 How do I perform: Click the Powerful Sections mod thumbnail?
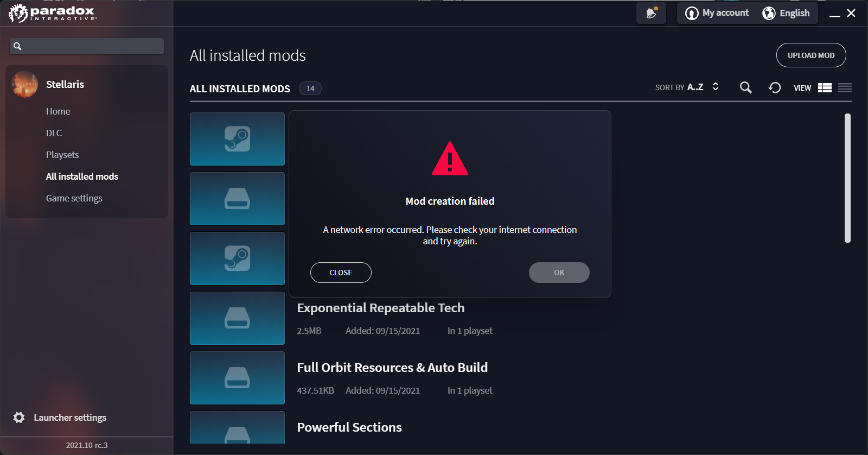[237, 427]
